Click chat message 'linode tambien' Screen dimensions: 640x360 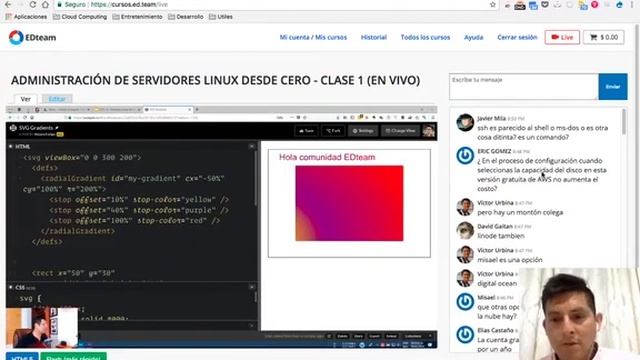click(501, 236)
